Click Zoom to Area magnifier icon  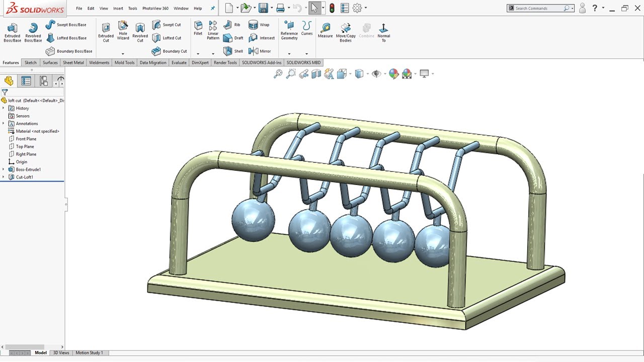(x=291, y=74)
